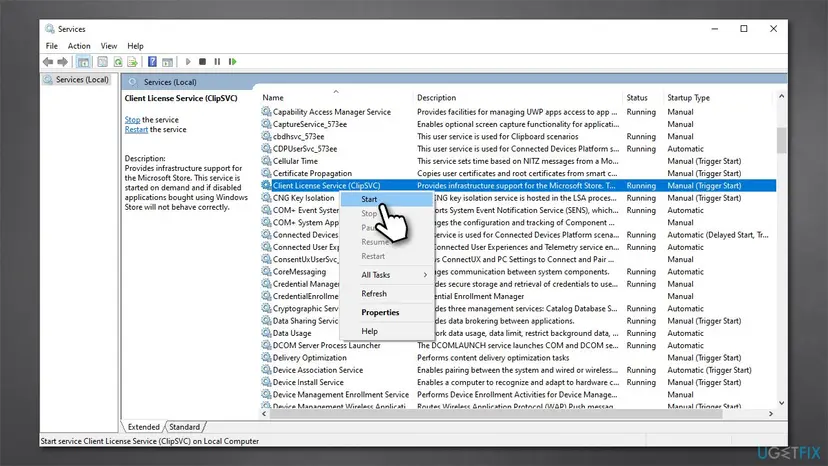Select the Capability Access Manager Service name
This screenshot has height=466, width=828.
(332, 112)
